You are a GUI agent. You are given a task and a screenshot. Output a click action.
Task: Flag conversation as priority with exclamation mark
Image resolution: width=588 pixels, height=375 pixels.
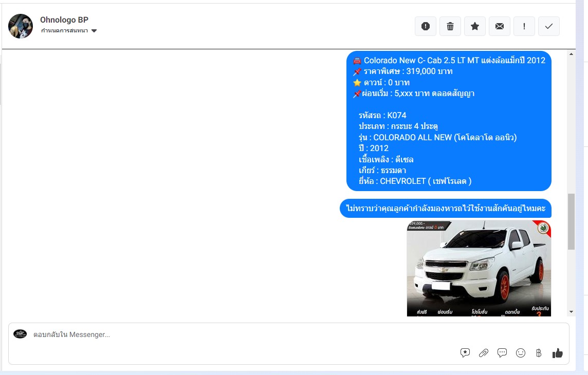coord(524,26)
